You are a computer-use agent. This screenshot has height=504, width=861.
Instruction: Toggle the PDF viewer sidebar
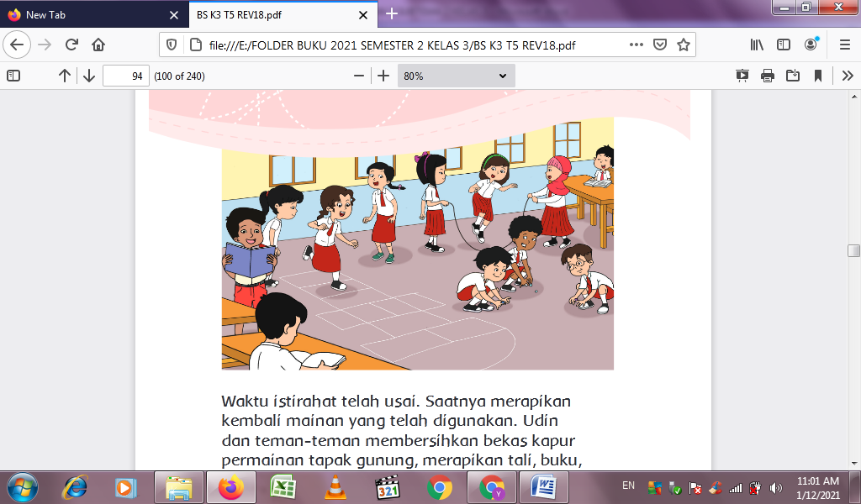[x=13, y=76]
